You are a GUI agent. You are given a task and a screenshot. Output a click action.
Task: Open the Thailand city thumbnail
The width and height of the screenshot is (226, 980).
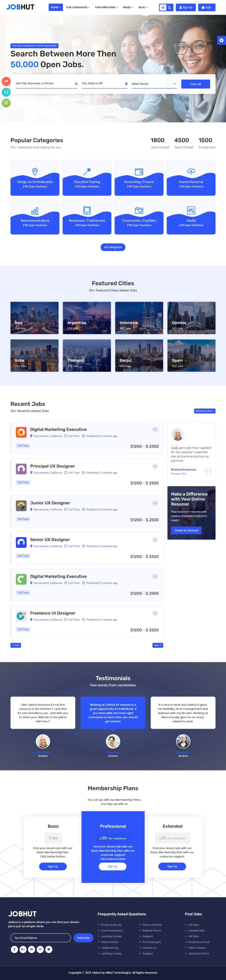(x=87, y=355)
